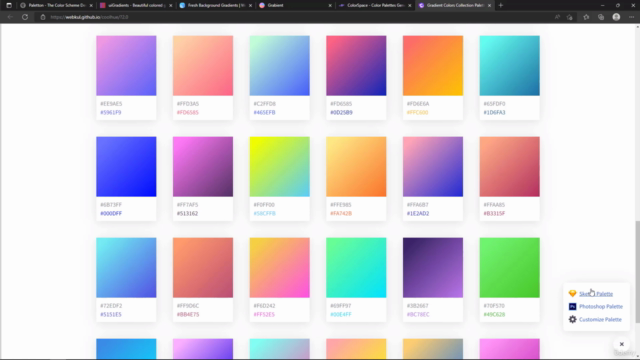640x360 pixels.
Task: View site info via the lock icon
Action: pos(43,17)
